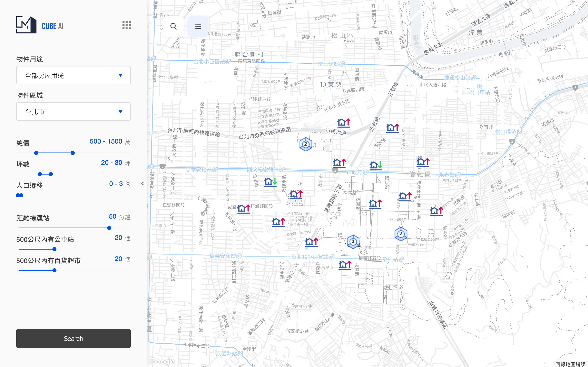The image size is (588, 367).
Task: Click 回報地圖錯誤 link
Action: point(570,364)
